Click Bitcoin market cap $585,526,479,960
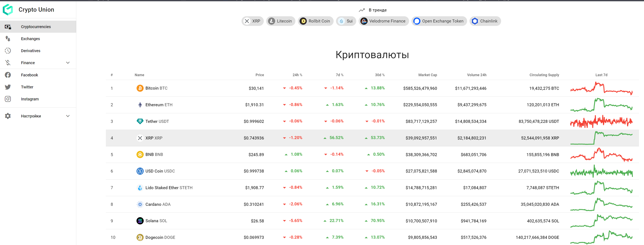The width and height of the screenshot is (644, 245). pyautogui.click(x=420, y=88)
